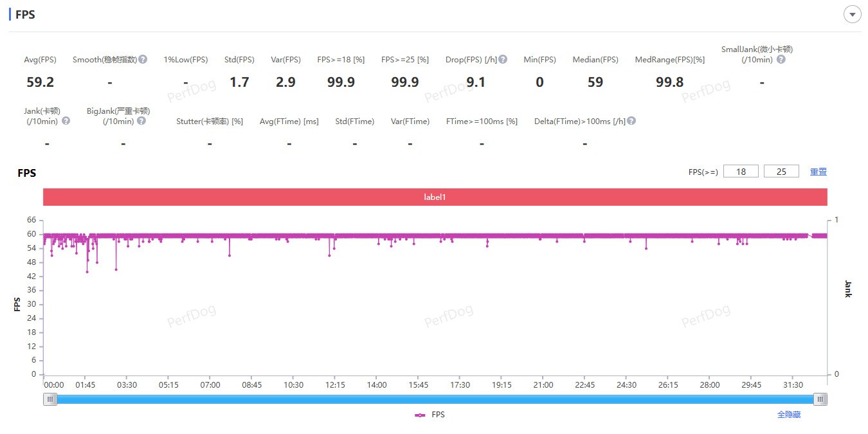The width and height of the screenshot is (868, 434).
Task: Click help icon next to Smooth(稳帧指数)
Action: pos(143,59)
